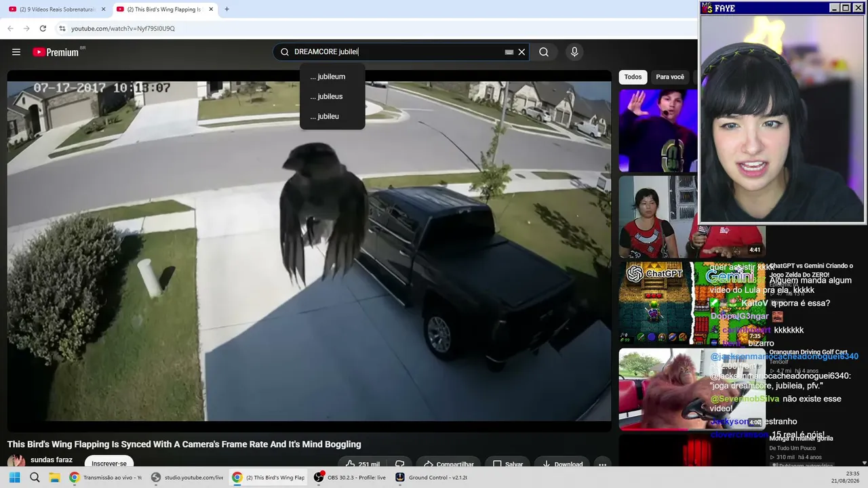Maximize the FAYE webcam window
The image size is (868, 488).
tap(846, 8)
